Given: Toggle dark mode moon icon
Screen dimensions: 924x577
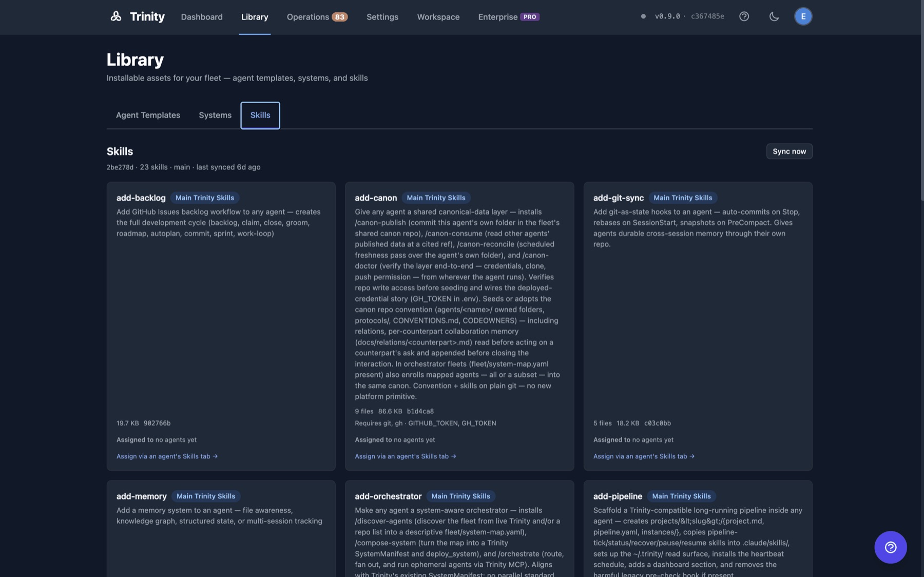Looking at the screenshot, I should (774, 16).
